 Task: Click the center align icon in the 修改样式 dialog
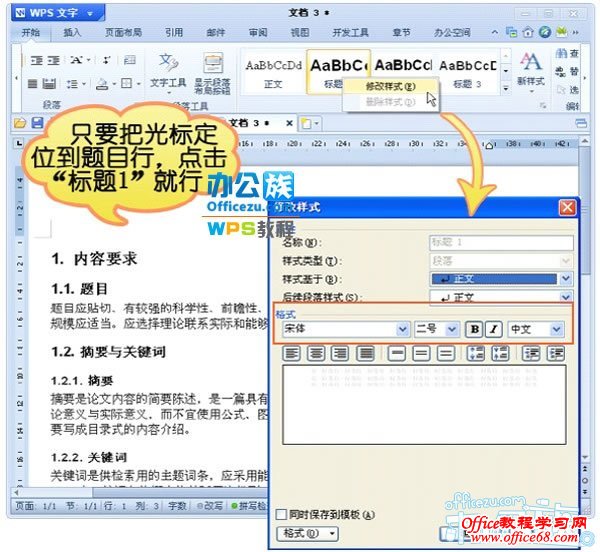coord(316,353)
